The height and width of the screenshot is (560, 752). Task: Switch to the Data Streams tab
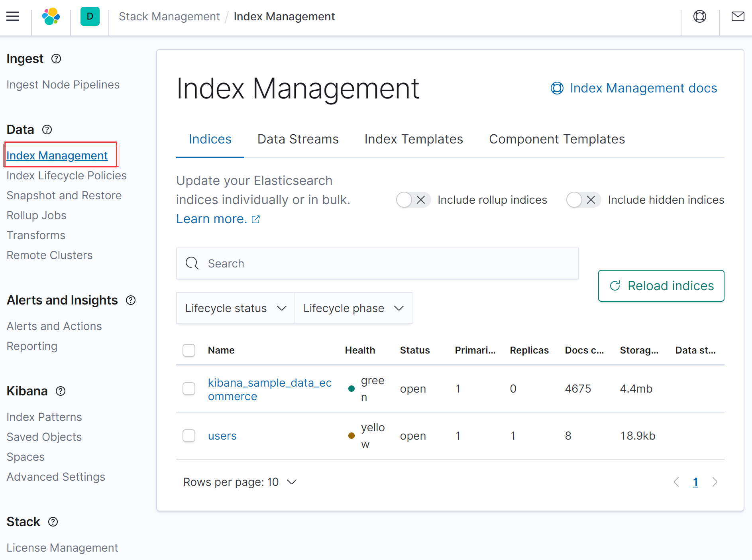298,140
